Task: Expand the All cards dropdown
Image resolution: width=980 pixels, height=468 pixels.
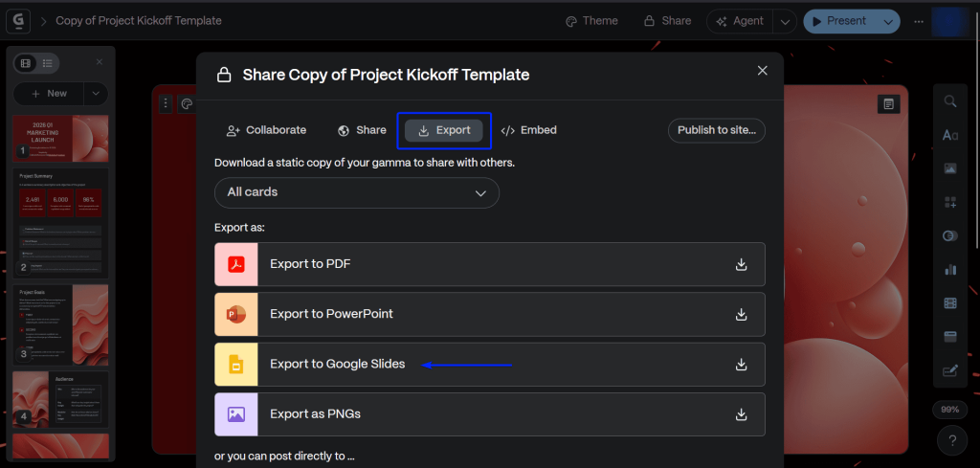Action: pos(357,192)
